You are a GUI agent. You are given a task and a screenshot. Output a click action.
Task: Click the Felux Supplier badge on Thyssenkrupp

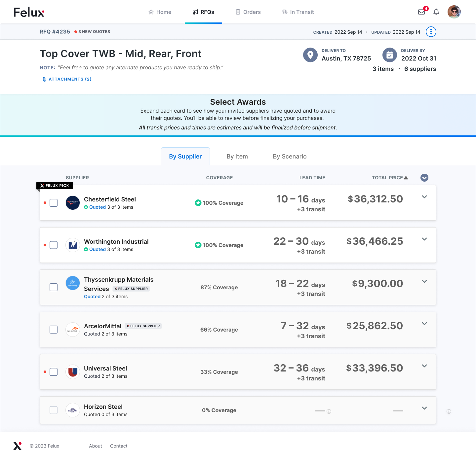(x=131, y=289)
